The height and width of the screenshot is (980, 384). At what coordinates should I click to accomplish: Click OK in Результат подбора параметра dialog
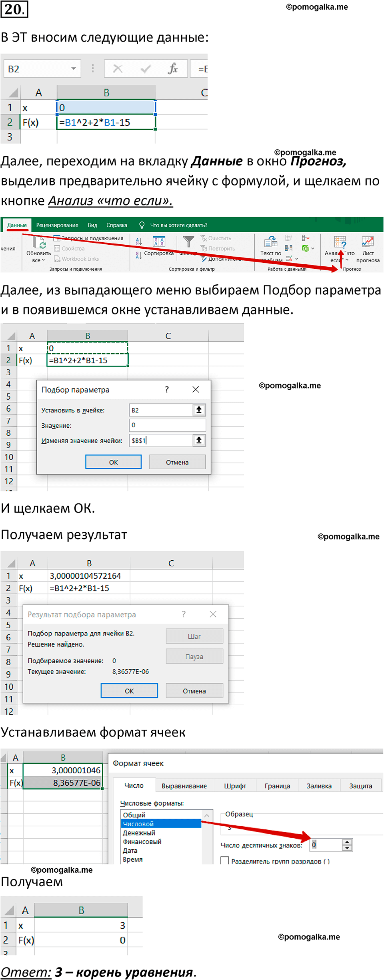click(129, 690)
